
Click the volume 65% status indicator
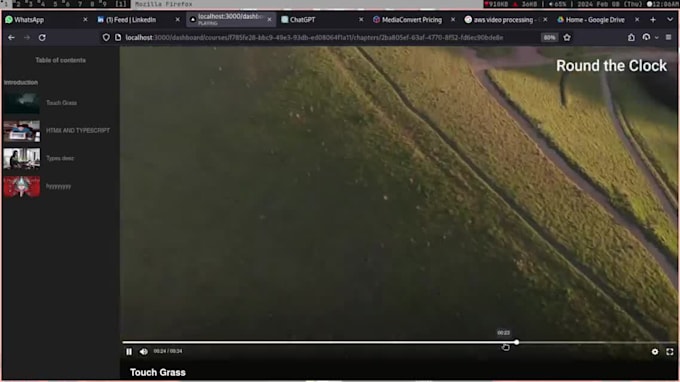(557, 4)
